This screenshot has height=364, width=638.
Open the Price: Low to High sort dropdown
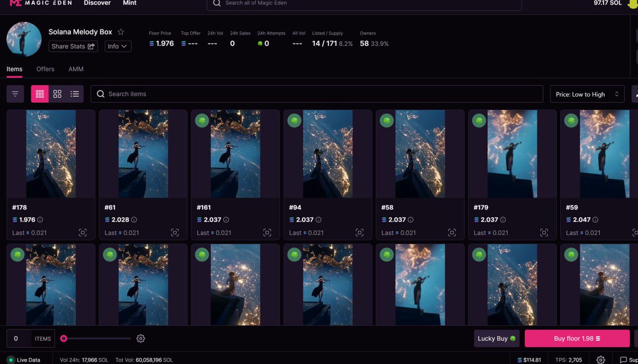coord(587,94)
